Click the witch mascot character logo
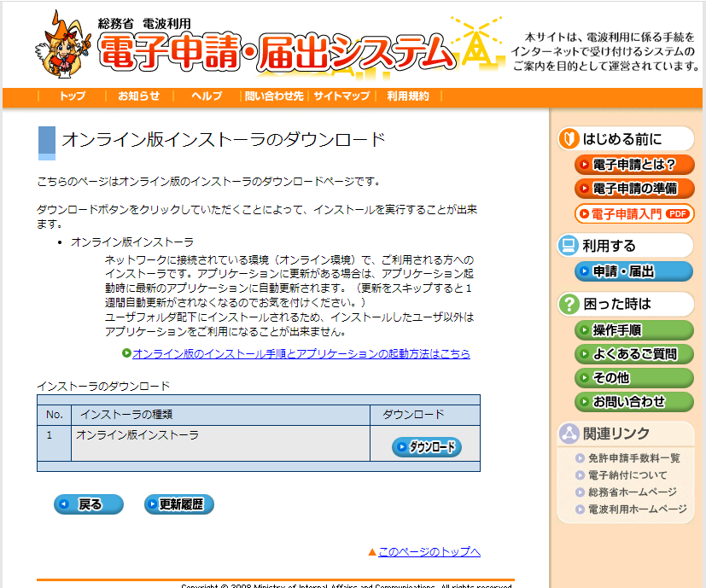 pyautogui.click(x=63, y=45)
